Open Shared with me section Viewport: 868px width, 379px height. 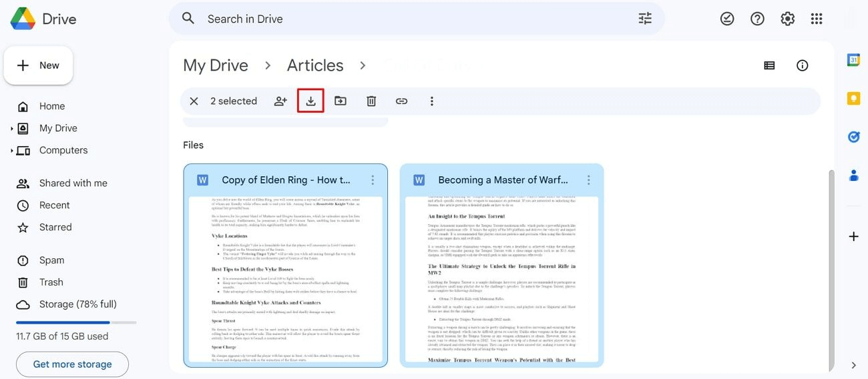73,183
